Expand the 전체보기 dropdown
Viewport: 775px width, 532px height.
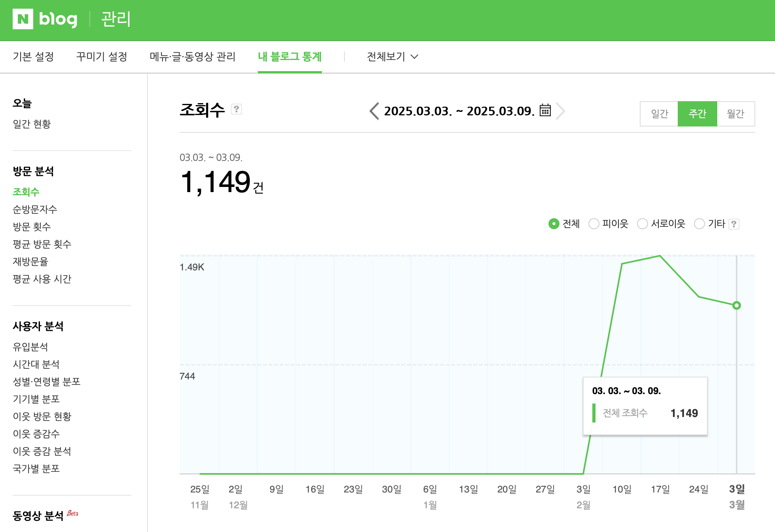pos(392,57)
